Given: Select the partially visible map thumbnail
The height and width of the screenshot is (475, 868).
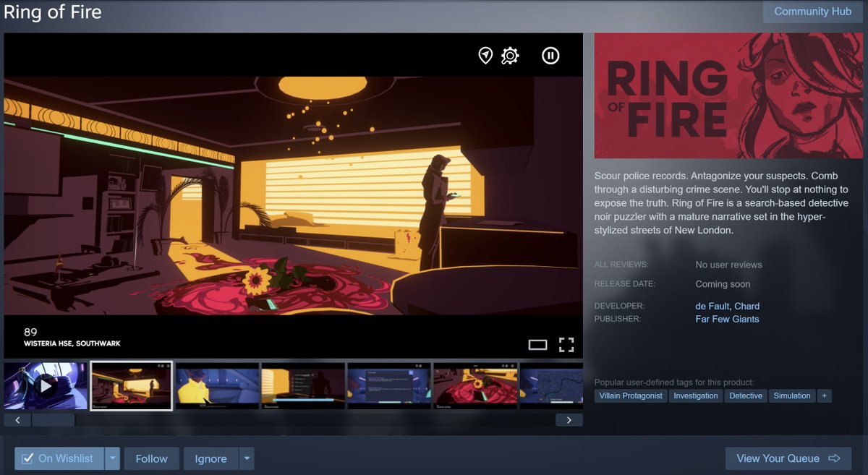Looking at the screenshot, I should point(551,386).
